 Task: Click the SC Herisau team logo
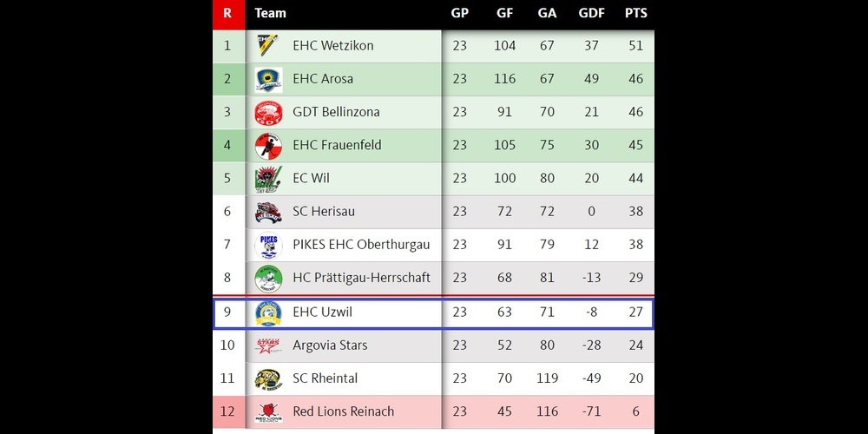(x=268, y=212)
